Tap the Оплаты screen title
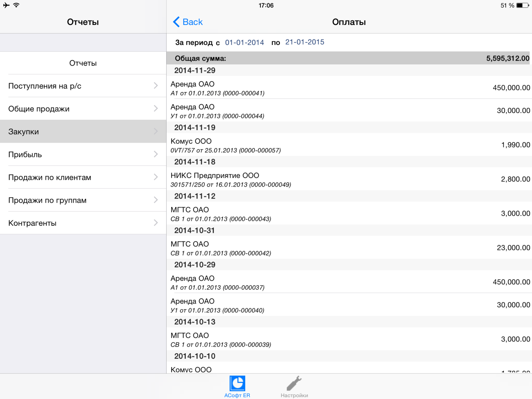Viewport: 532px width, 399px height. tap(349, 22)
